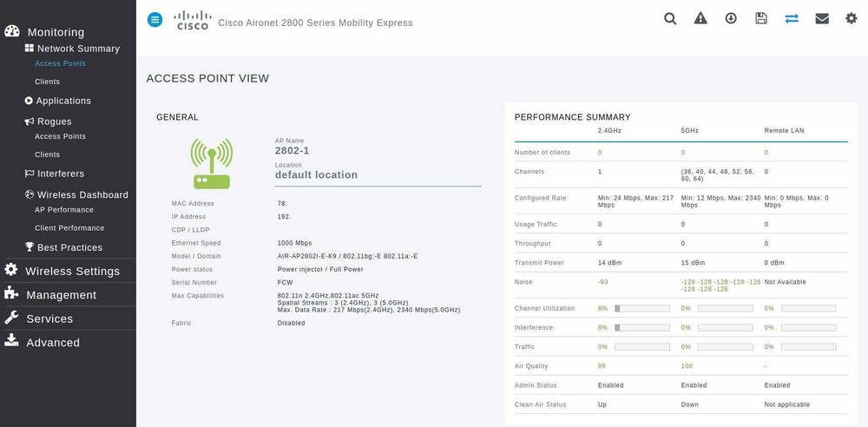The height and width of the screenshot is (427, 868).
Task: Click the Monitoring dashboard gauge icon
Action: pyautogui.click(x=11, y=31)
